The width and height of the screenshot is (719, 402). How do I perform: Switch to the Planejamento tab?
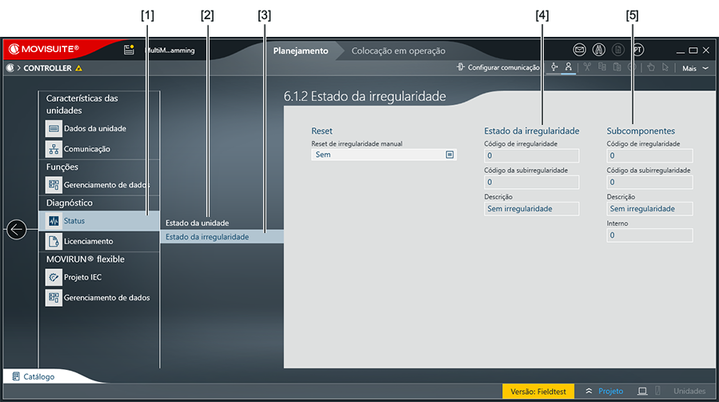point(300,50)
